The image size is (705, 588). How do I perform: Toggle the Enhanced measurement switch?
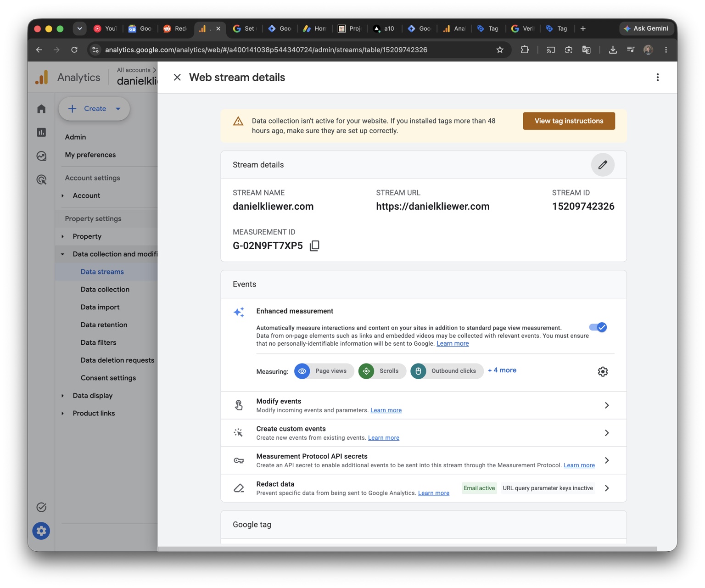click(x=598, y=327)
